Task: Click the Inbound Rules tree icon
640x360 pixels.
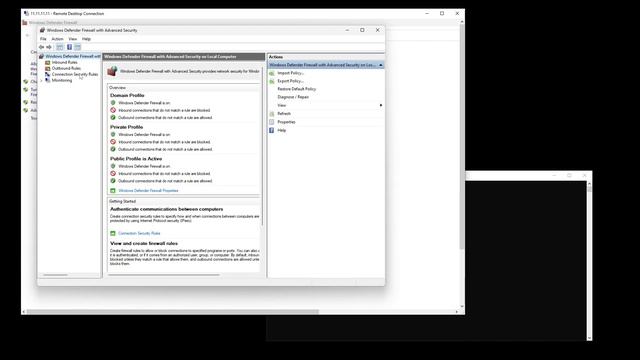Action: (48, 62)
